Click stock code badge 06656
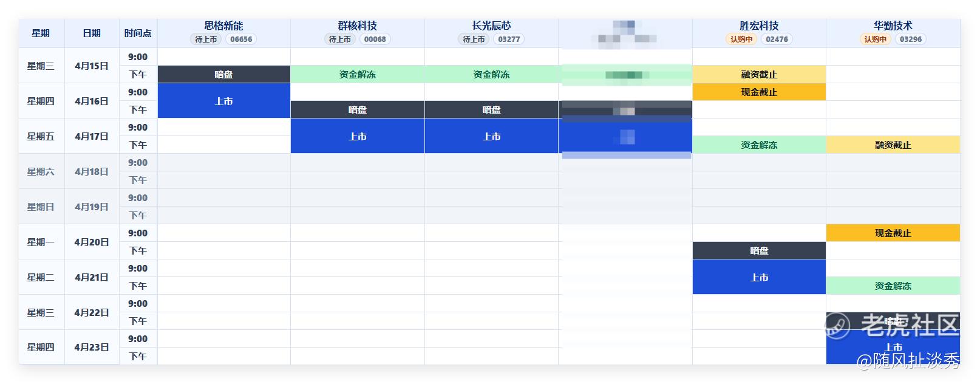This screenshot has width=980, height=384. [x=241, y=39]
